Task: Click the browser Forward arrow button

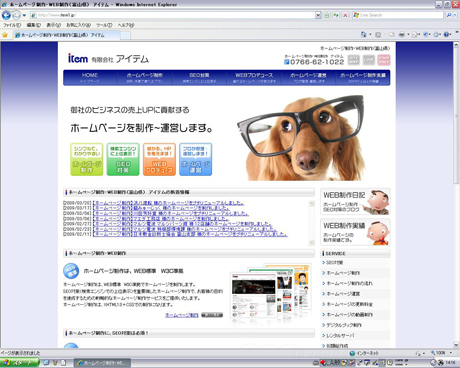Action: tap(16, 15)
